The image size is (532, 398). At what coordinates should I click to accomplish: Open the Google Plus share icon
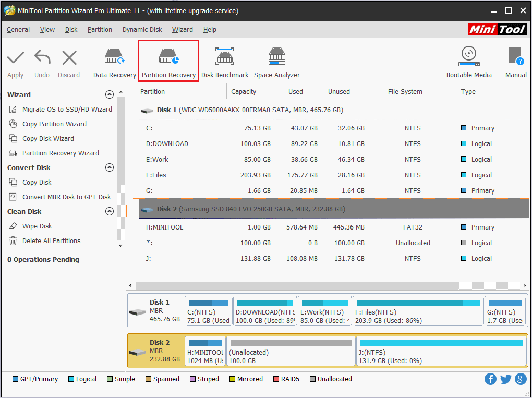tap(521, 379)
